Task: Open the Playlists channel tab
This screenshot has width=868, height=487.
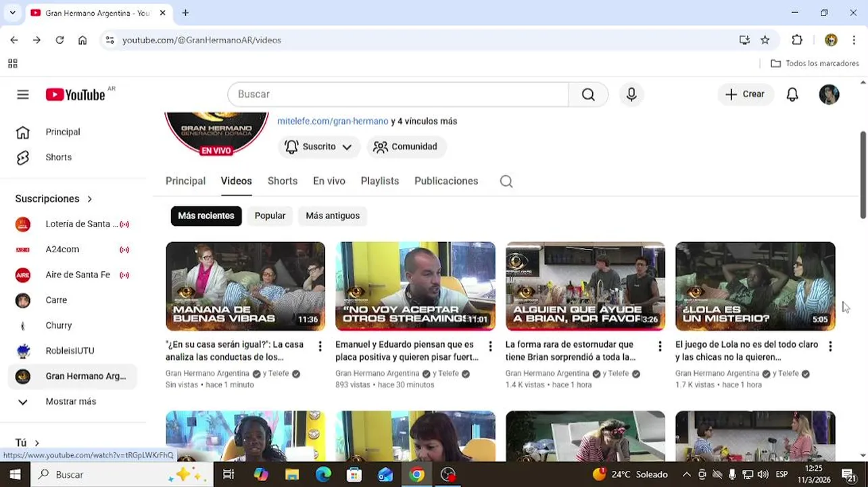Action: (x=380, y=181)
